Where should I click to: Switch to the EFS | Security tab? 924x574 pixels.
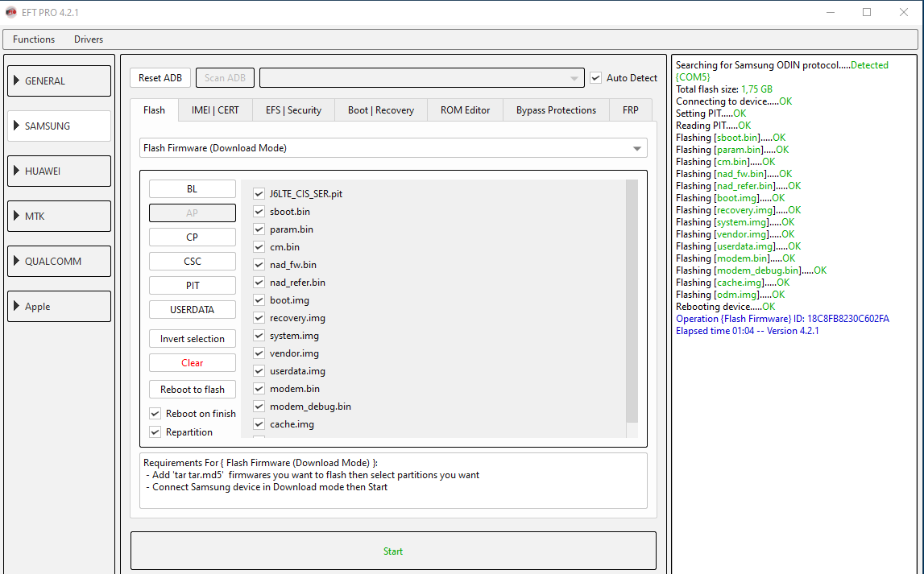293,110
